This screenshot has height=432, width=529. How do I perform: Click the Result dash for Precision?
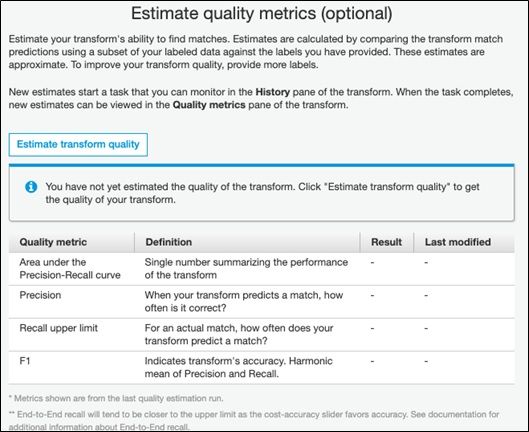click(372, 295)
